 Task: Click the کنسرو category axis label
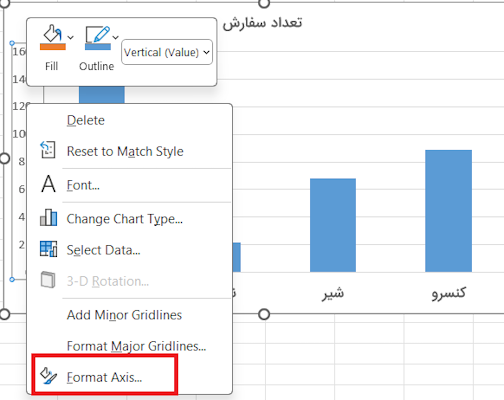[449, 293]
